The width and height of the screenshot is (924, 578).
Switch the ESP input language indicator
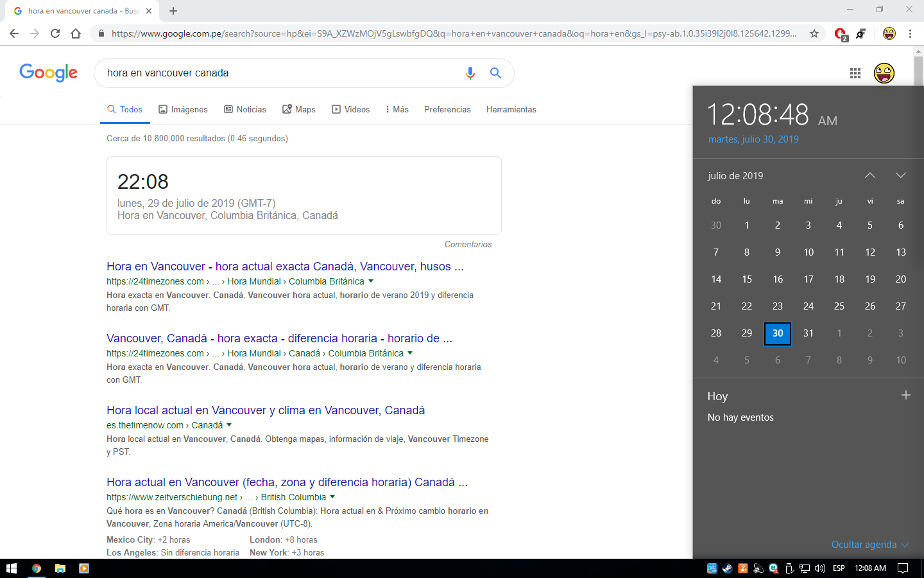[839, 568]
